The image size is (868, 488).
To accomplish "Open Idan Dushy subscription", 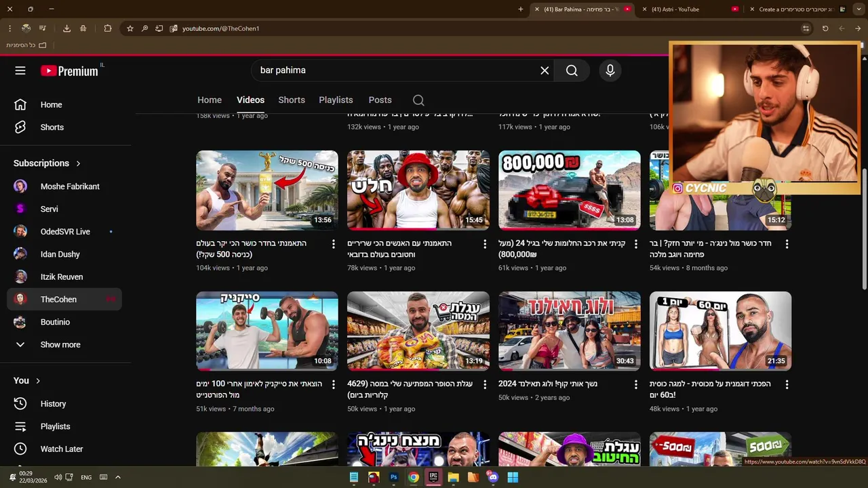I will [x=64, y=254].
